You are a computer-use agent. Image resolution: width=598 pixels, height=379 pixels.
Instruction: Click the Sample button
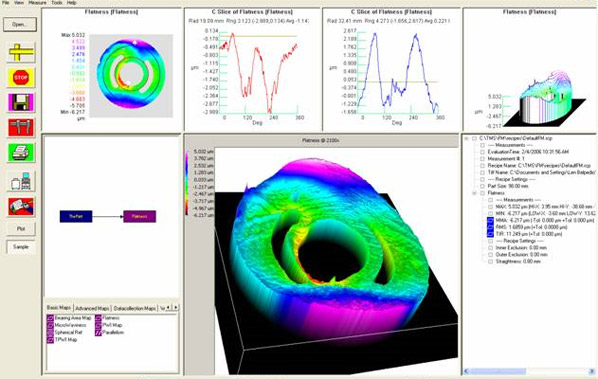click(21, 247)
